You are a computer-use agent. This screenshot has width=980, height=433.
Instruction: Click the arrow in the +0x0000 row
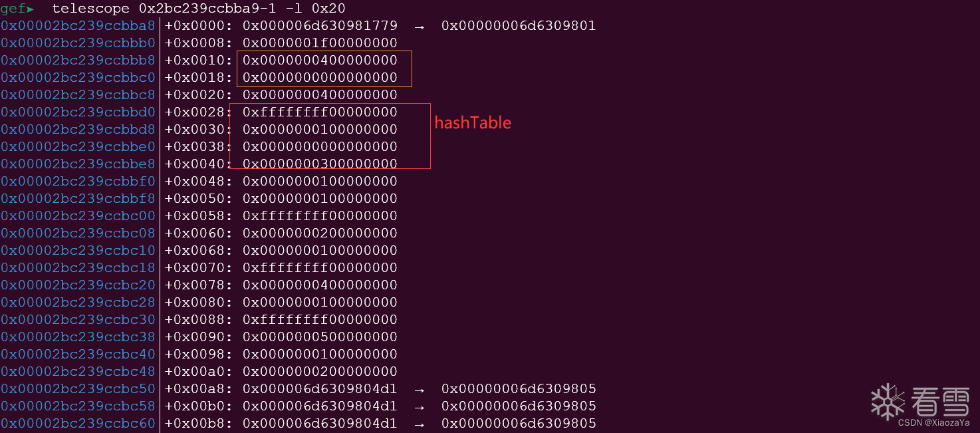(x=420, y=27)
